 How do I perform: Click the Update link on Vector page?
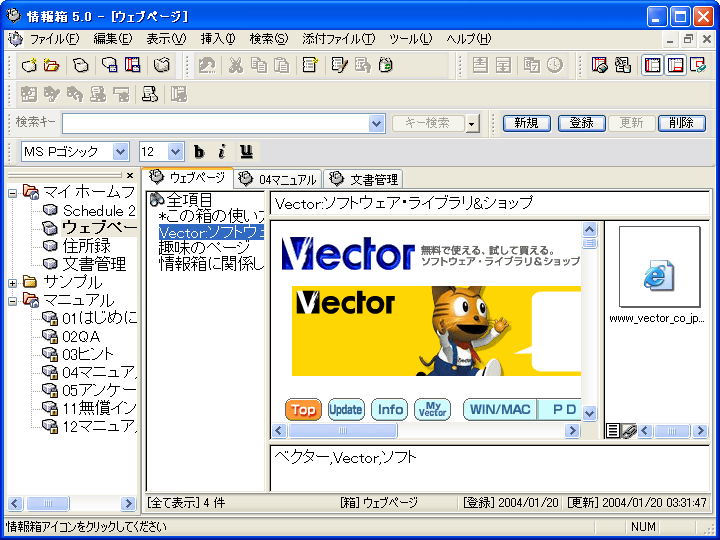pos(346,410)
